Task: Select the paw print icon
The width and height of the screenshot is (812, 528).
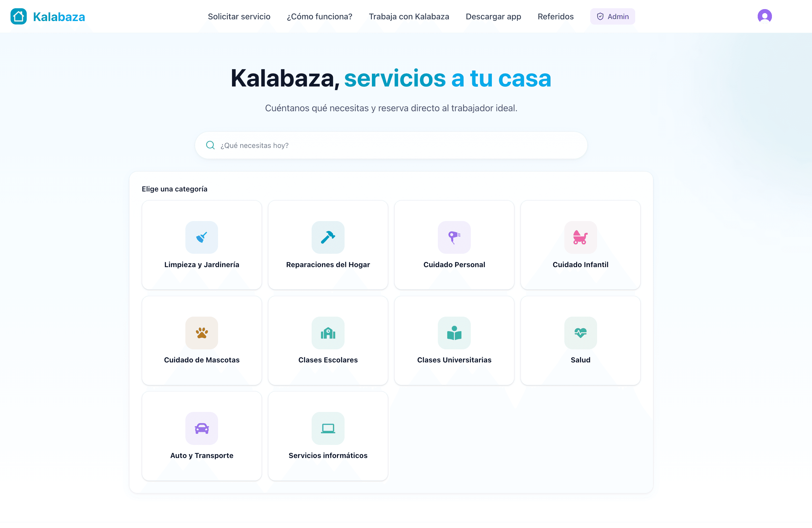Action: coord(202,333)
